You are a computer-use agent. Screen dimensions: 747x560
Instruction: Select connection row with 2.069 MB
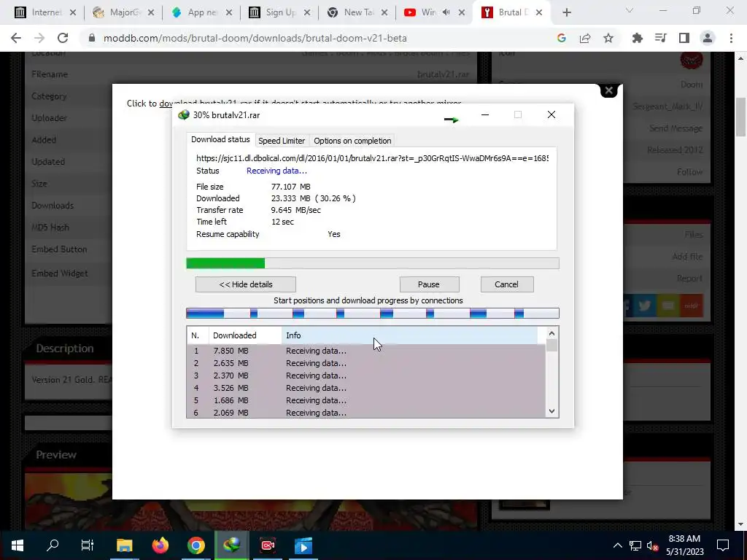pos(366,413)
